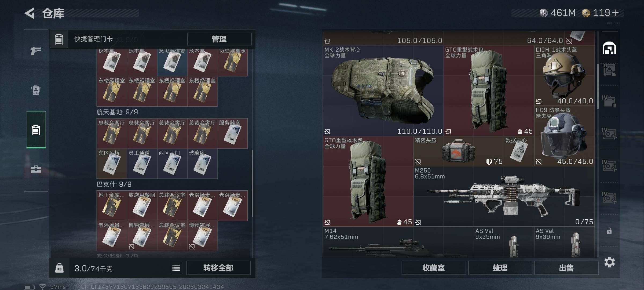Image resolution: width=644 pixels, height=290 pixels.
Task: Select the MK-2战术背心 vest item
Action: [383, 90]
